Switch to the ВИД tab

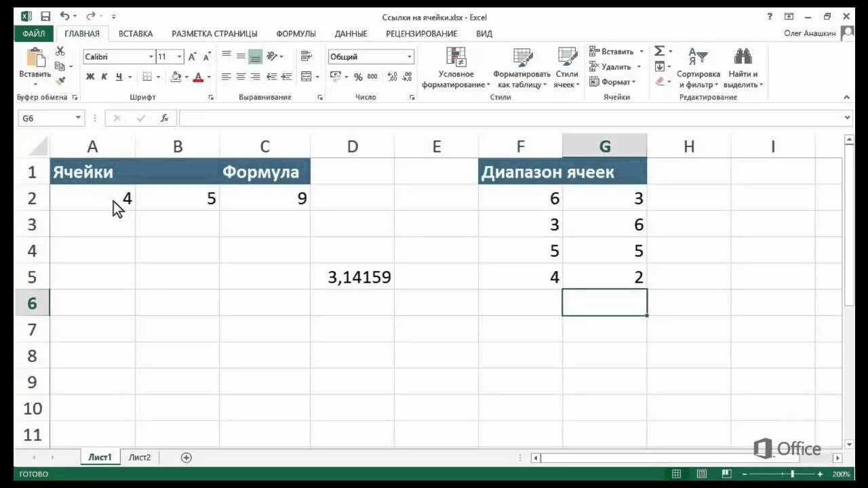484,33
